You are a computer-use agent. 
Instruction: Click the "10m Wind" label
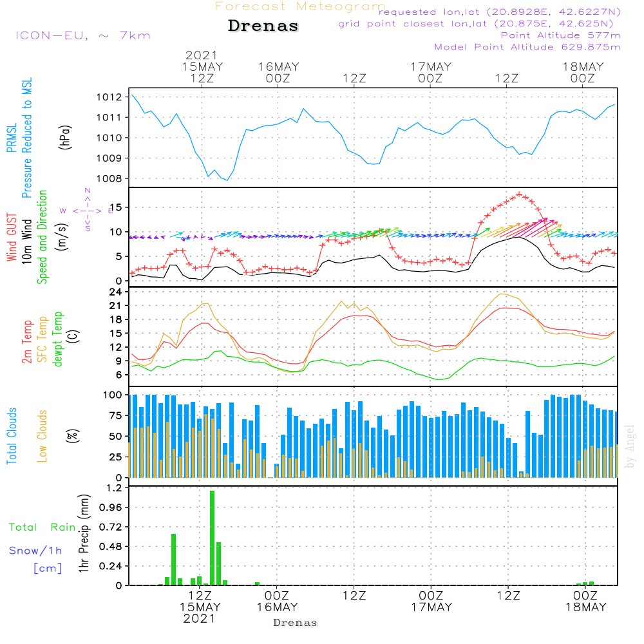(x=26, y=241)
